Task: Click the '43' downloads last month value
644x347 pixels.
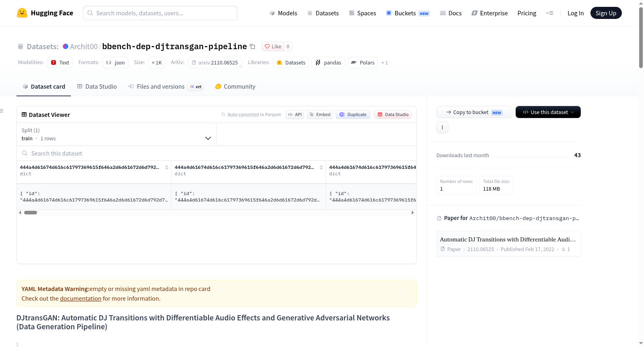Action: tap(577, 155)
